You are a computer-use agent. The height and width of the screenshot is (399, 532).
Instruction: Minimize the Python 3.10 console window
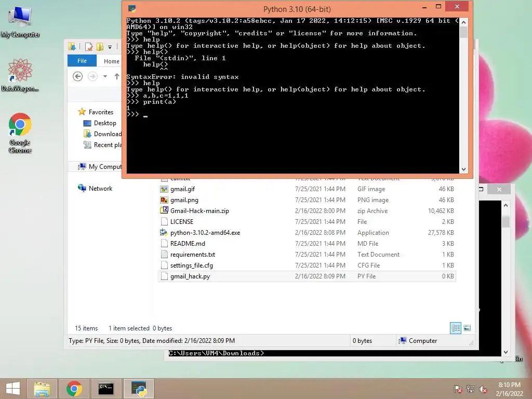(x=424, y=7)
